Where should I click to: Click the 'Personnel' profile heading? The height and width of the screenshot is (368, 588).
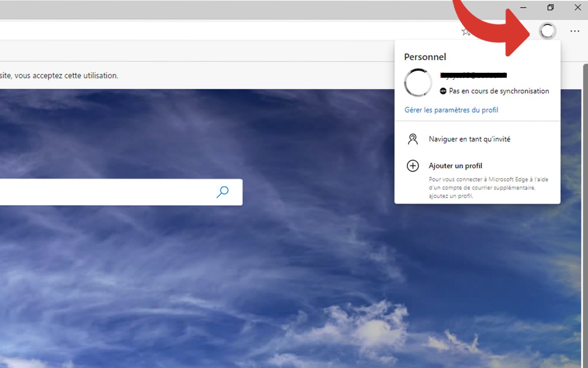[425, 57]
